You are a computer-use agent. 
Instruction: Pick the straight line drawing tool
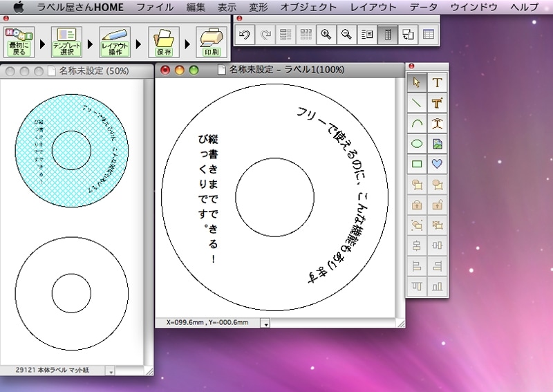pos(417,103)
